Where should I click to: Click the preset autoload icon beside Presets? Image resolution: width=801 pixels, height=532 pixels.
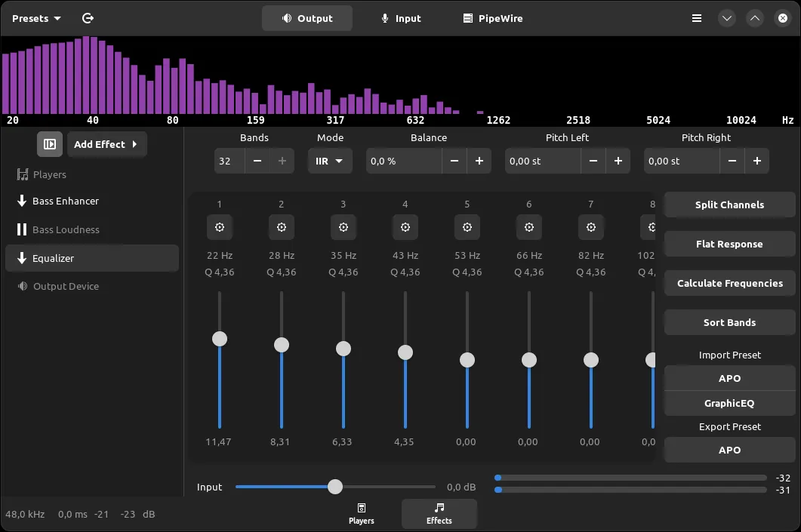tap(88, 18)
